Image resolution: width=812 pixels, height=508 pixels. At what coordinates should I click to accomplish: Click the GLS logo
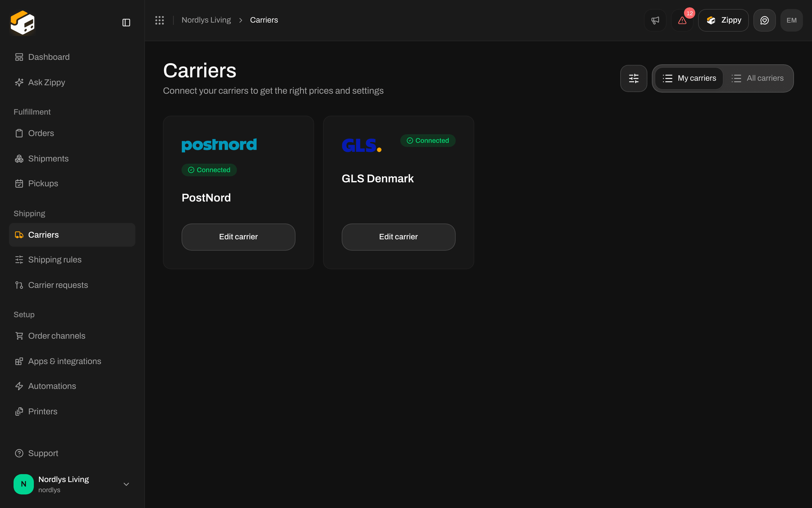pyautogui.click(x=361, y=145)
